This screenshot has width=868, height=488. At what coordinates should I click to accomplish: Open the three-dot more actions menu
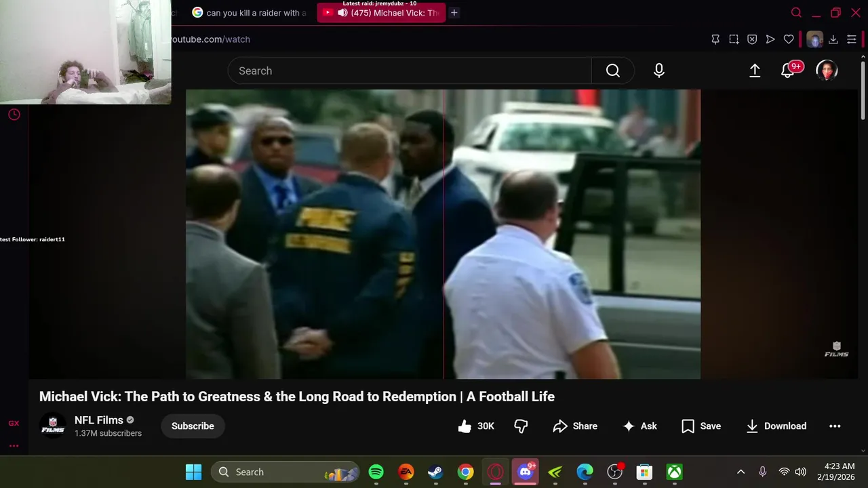point(835,426)
